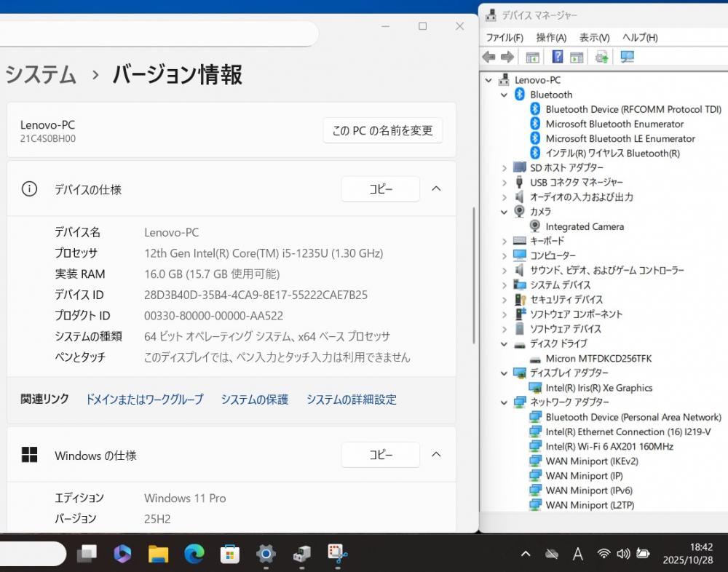Image resolution: width=728 pixels, height=572 pixels.
Task: Click Update driver software toolbar icon
Action: coord(602,57)
